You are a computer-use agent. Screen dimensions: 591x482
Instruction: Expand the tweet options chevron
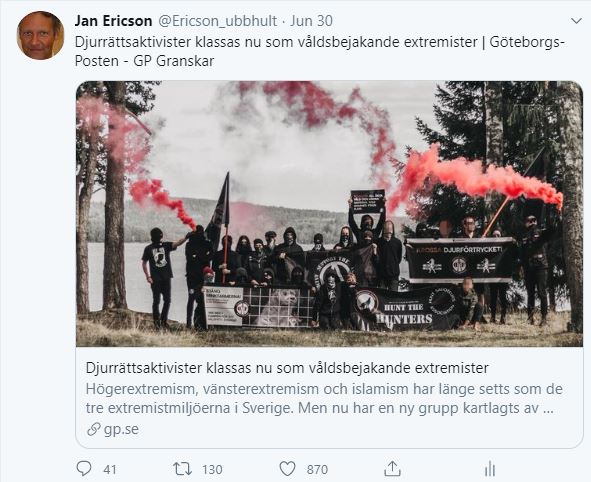point(576,21)
